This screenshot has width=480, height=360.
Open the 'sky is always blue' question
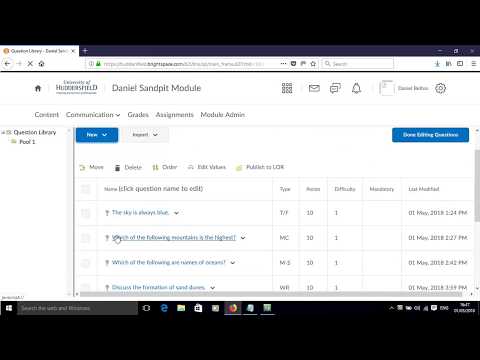click(x=140, y=213)
